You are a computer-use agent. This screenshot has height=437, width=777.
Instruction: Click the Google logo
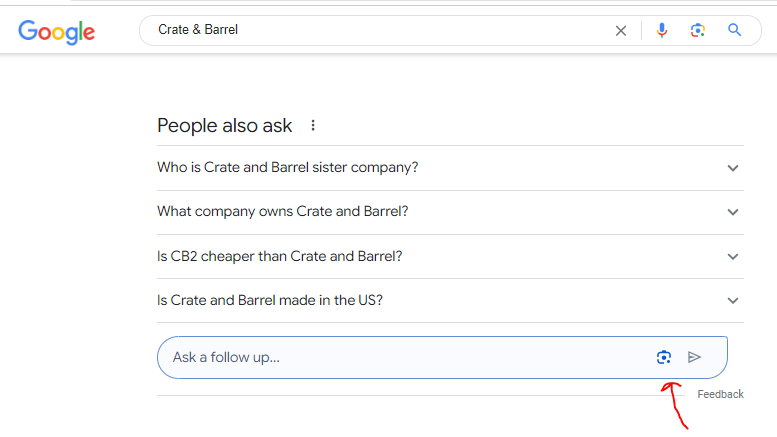click(56, 31)
